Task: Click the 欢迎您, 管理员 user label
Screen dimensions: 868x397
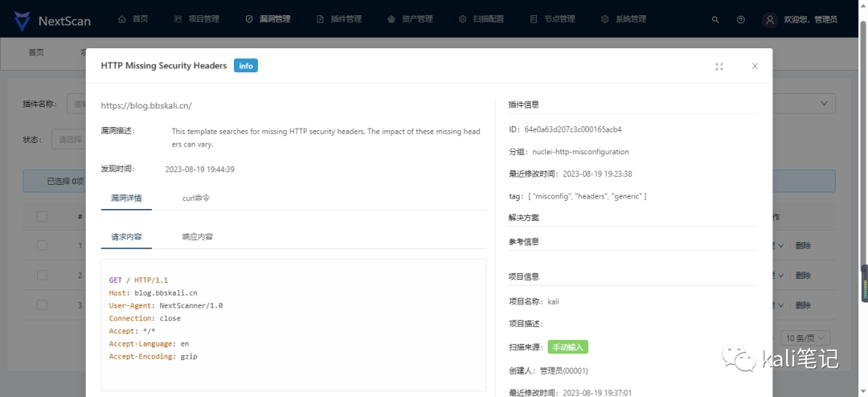Action: coord(810,20)
